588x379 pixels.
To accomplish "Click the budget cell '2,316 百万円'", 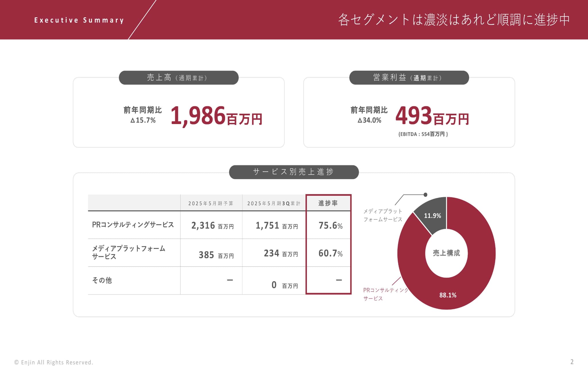I will 212,226.
